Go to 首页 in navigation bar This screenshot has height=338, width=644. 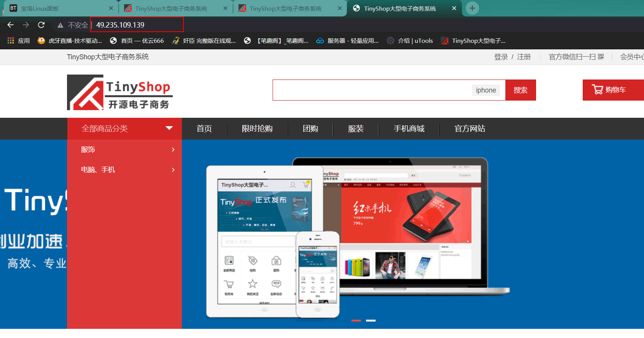tap(204, 128)
